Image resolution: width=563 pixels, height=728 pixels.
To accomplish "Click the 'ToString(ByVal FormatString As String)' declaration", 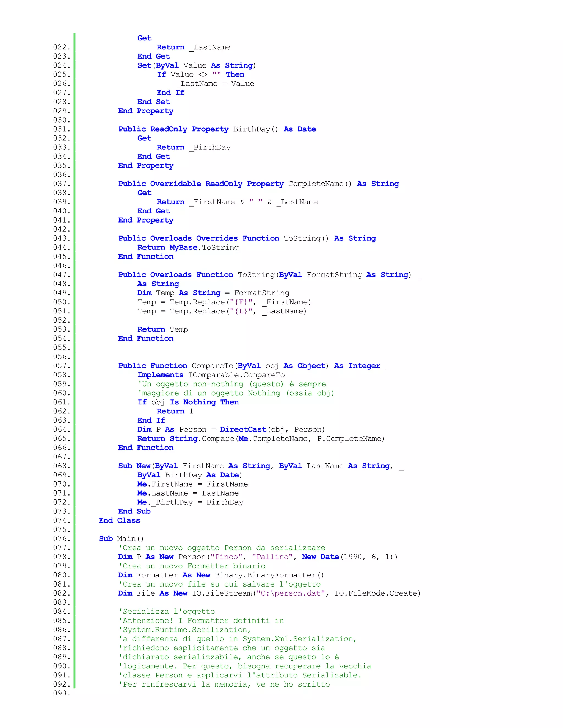I will click(270, 275).
